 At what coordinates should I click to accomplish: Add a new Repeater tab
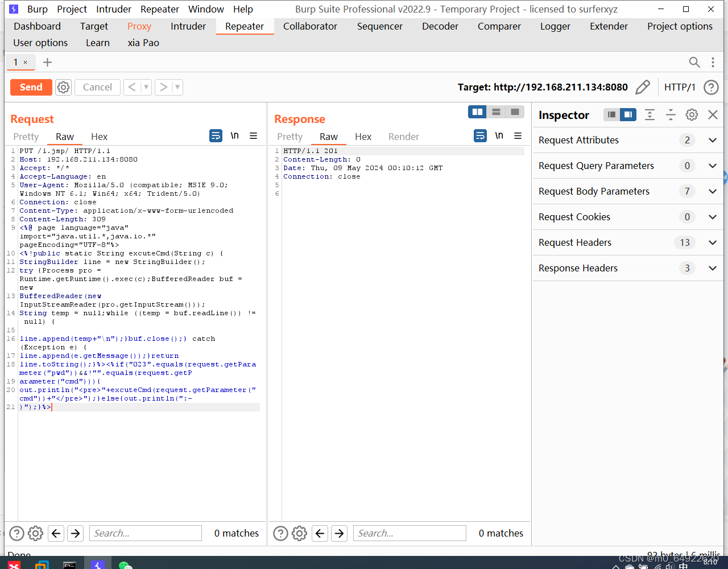point(47,62)
